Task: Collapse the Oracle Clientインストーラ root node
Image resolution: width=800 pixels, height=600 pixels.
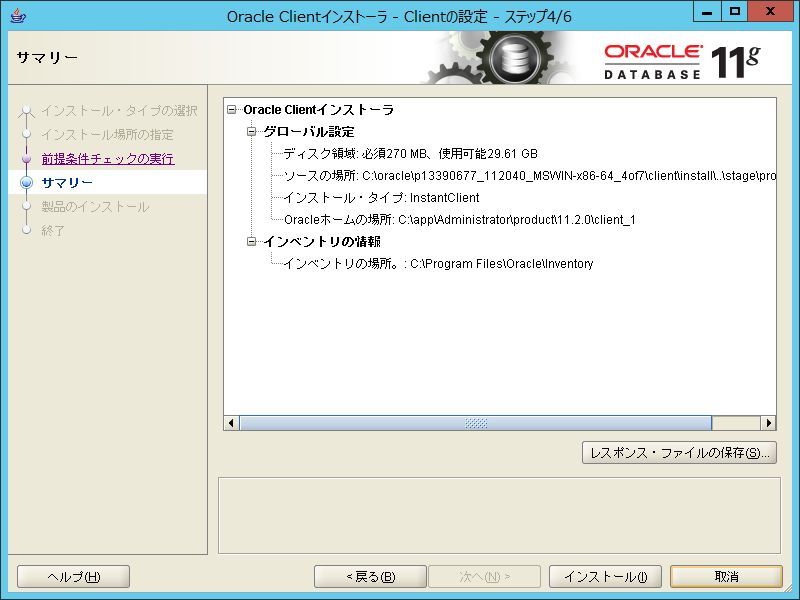Action: (x=232, y=110)
